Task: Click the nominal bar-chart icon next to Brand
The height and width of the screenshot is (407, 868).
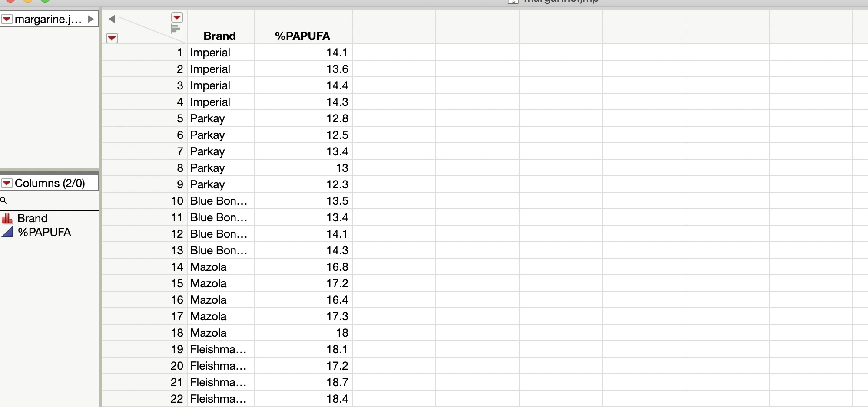Action: (x=7, y=218)
